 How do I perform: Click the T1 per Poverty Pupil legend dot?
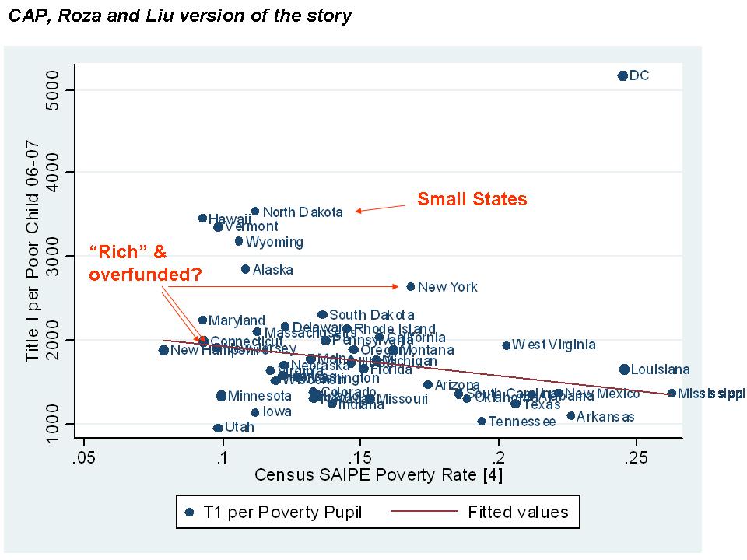pyautogui.click(x=189, y=512)
